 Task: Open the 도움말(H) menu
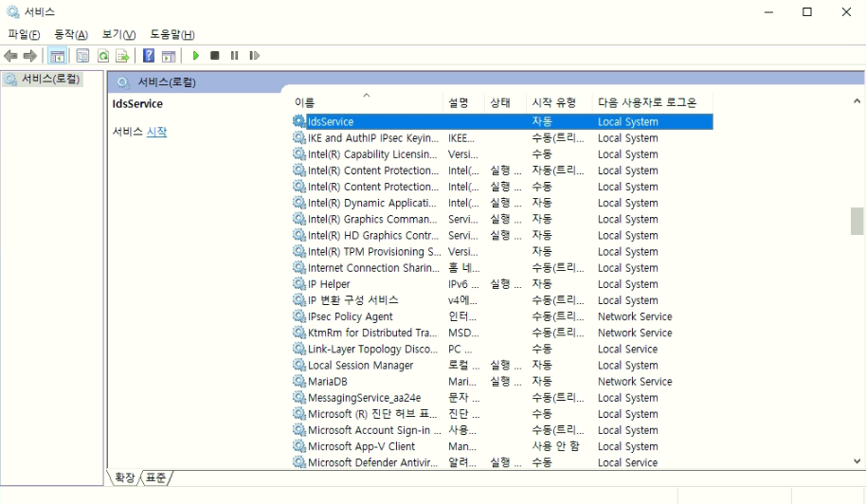pyautogui.click(x=172, y=34)
